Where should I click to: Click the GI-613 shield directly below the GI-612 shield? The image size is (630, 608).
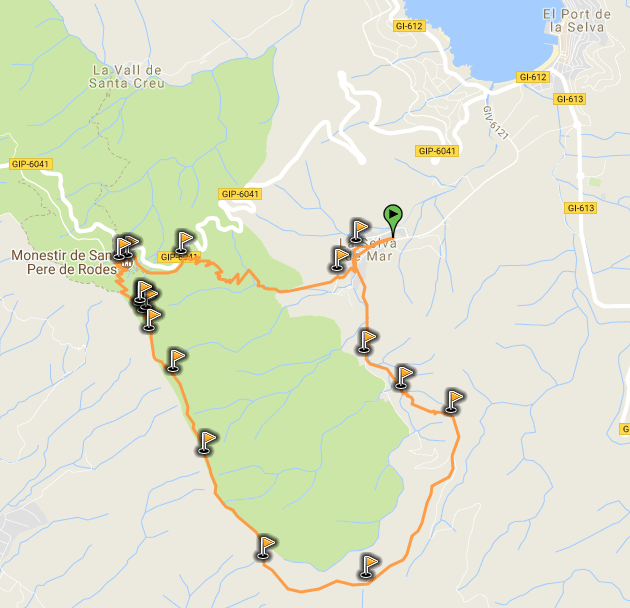pyautogui.click(x=569, y=99)
